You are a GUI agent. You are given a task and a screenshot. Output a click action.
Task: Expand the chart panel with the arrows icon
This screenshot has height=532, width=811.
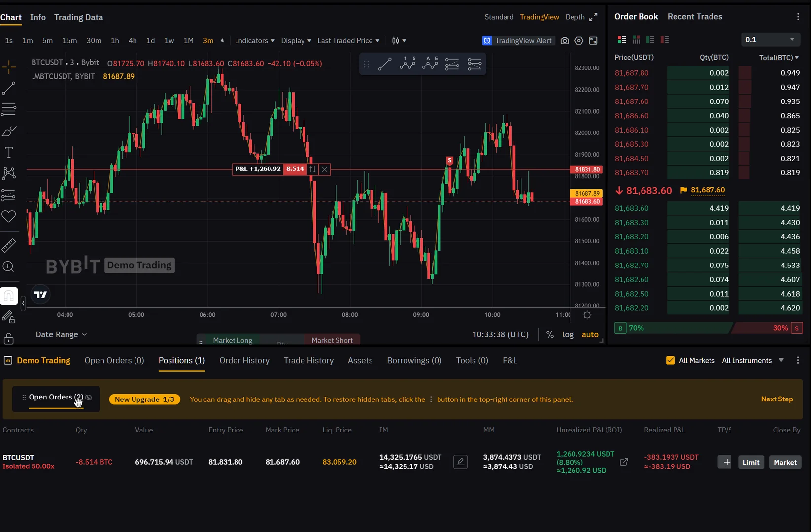[x=593, y=17]
